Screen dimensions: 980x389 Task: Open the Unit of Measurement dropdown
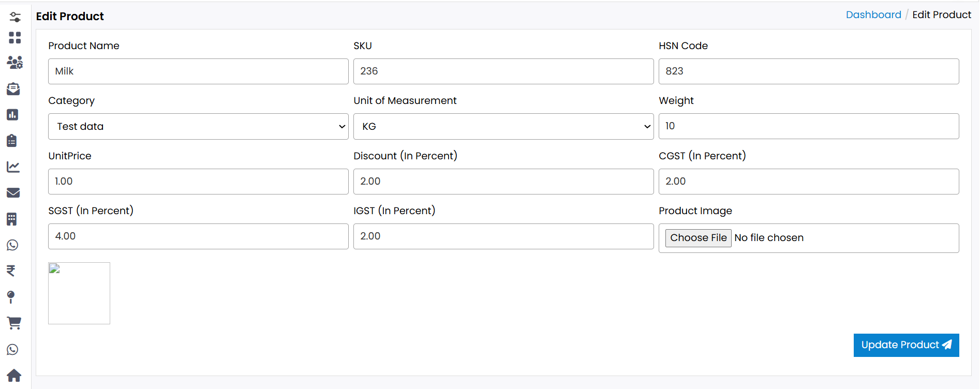click(503, 127)
